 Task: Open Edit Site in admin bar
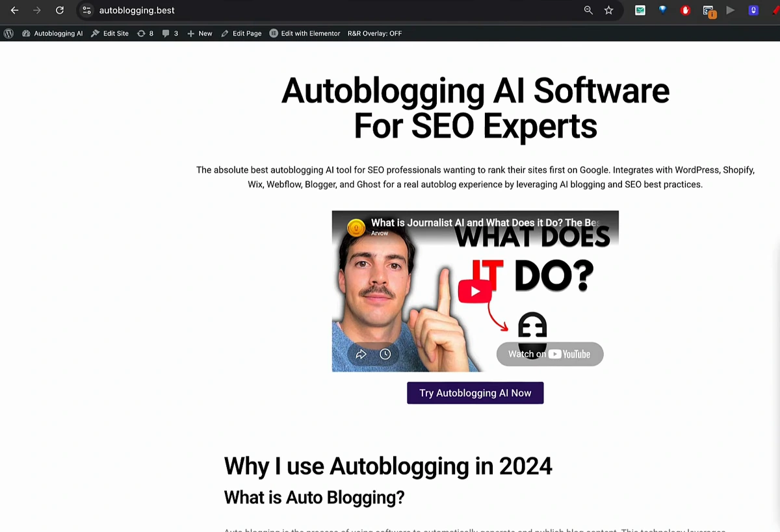coord(110,33)
